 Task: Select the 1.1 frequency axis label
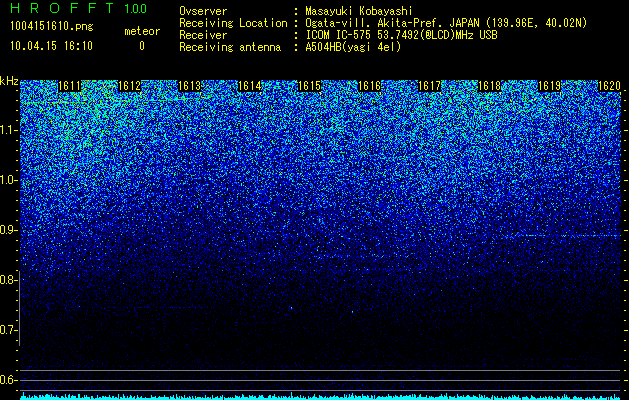coord(6,130)
